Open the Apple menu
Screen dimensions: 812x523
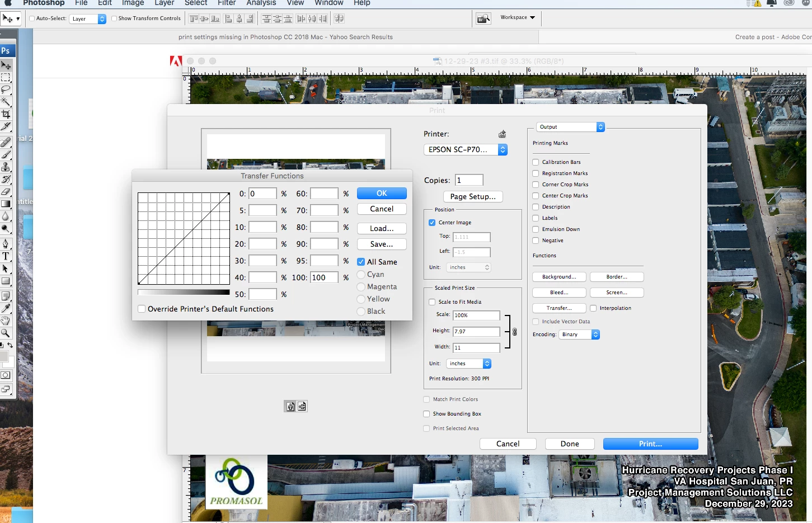pyautogui.click(x=8, y=3)
